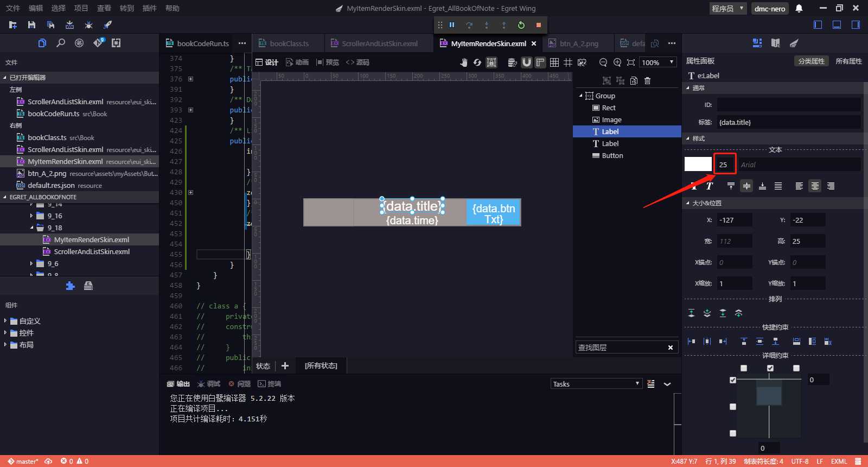The height and width of the screenshot is (467, 868).
Task: Bring layer to front arrangement icon
Action: [x=691, y=313]
